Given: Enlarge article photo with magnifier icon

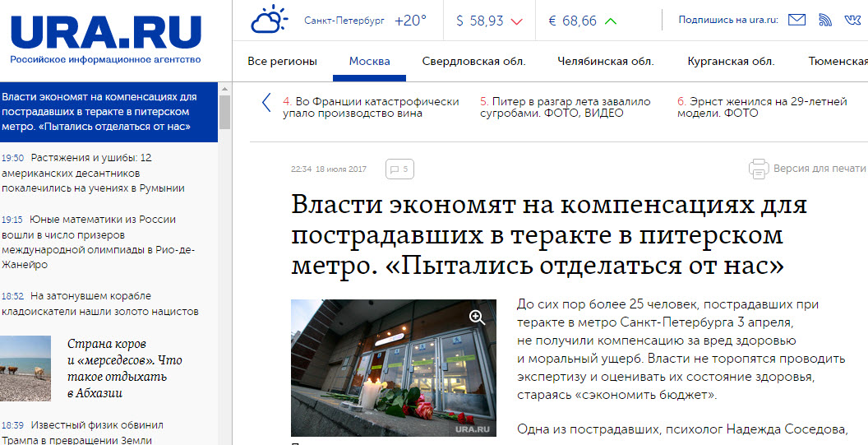Looking at the screenshot, I should pos(477,318).
